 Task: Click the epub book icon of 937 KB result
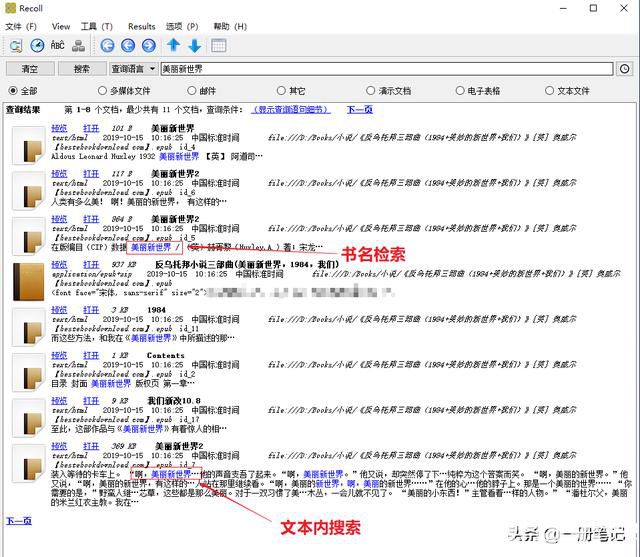click(29, 282)
